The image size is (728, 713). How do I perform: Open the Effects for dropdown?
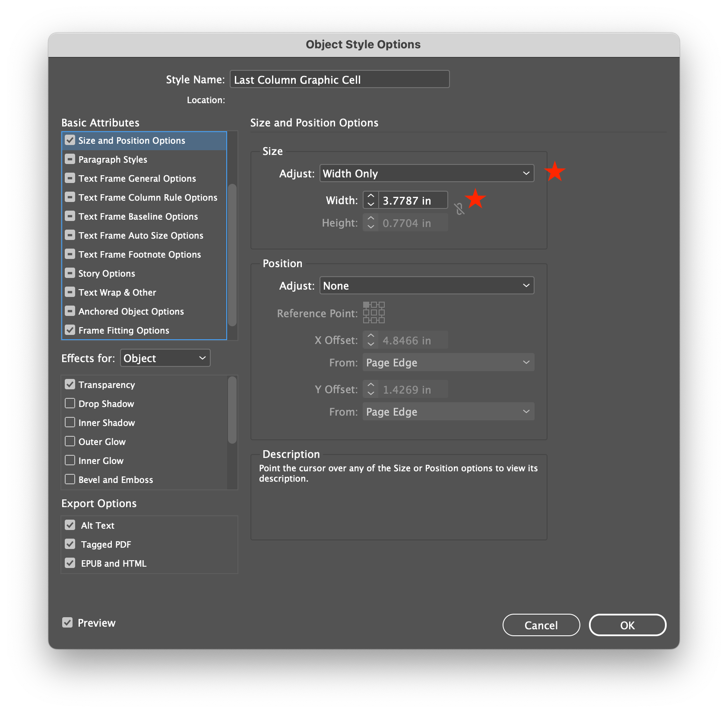click(165, 358)
